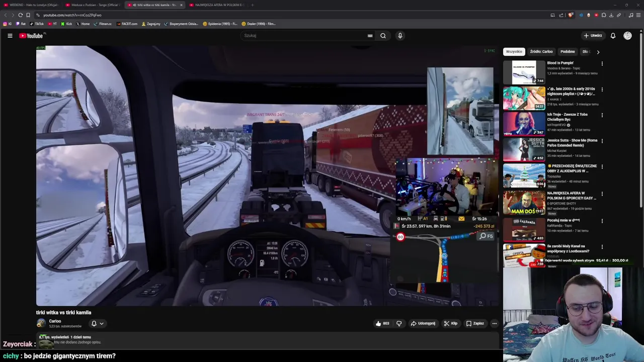Open the FACEIT.com bookmark

(127, 24)
